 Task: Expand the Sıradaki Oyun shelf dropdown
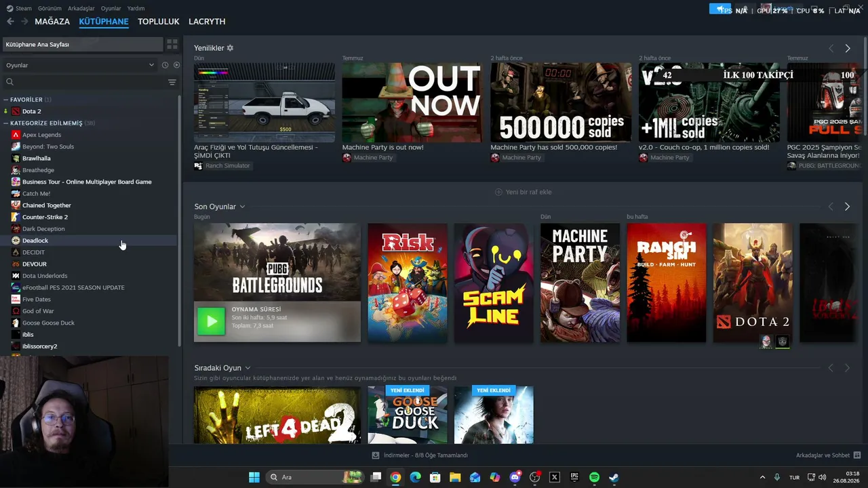pos(248,368)
